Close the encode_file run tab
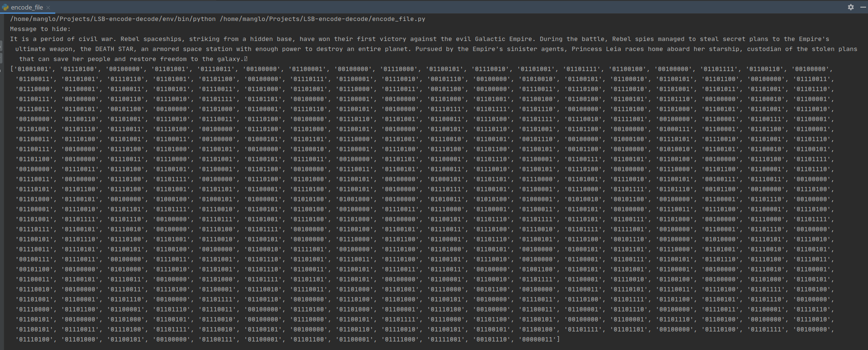 48,8
